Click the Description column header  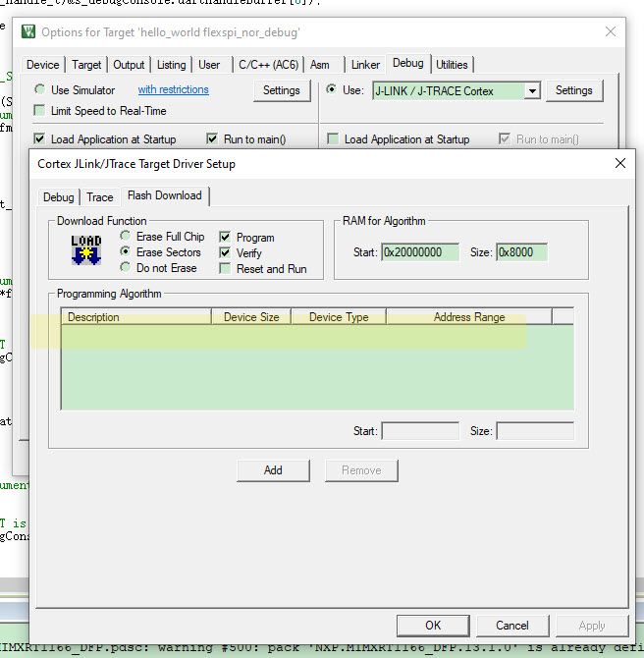[135, 317]
